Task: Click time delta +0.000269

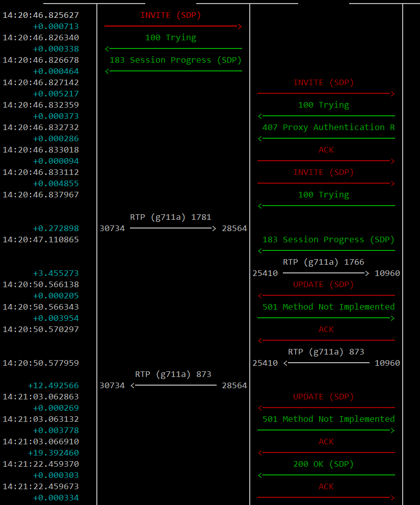Action: click(56, 408)
